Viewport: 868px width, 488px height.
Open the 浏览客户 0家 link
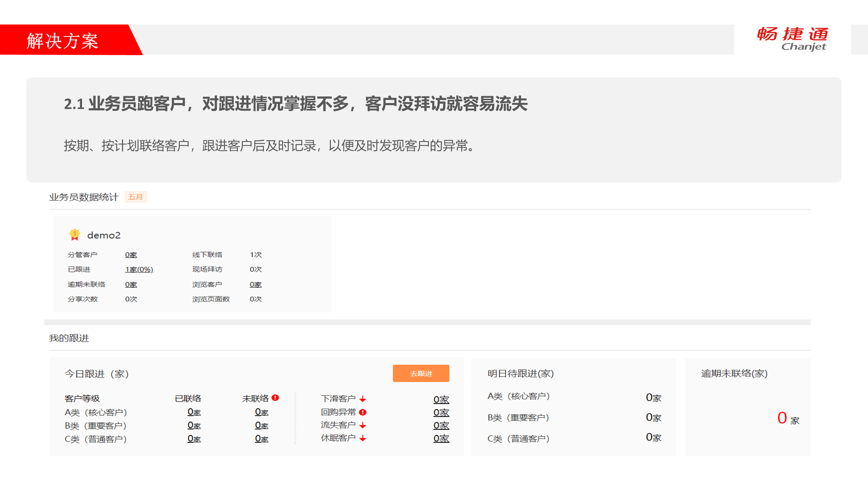255,285
